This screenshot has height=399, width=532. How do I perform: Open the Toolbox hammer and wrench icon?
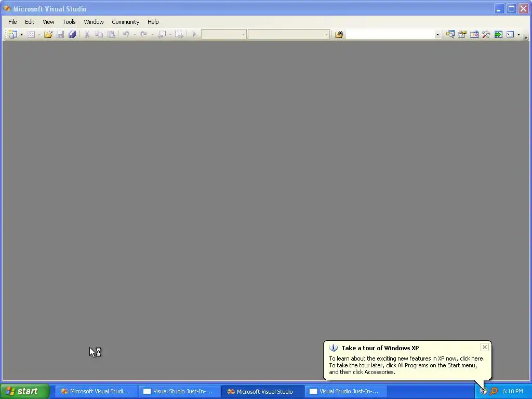[x=486, y=34]
